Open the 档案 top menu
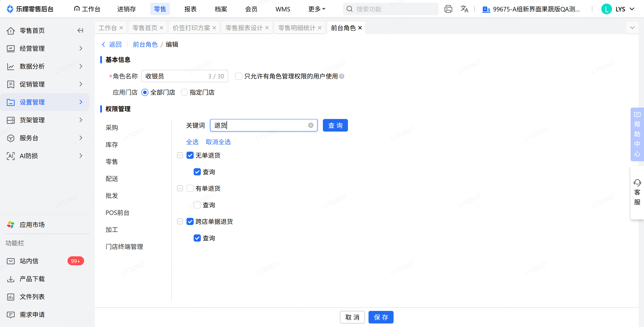Image resolution: width=644 pixels, height=327 pixels. click(x=221, y=9)
